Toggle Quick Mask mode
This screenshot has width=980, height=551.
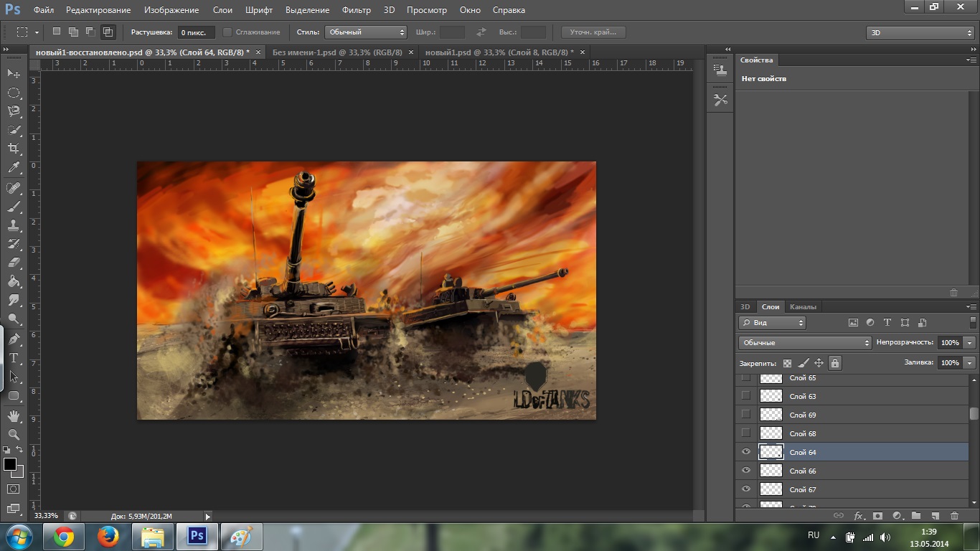click(14, 489)
